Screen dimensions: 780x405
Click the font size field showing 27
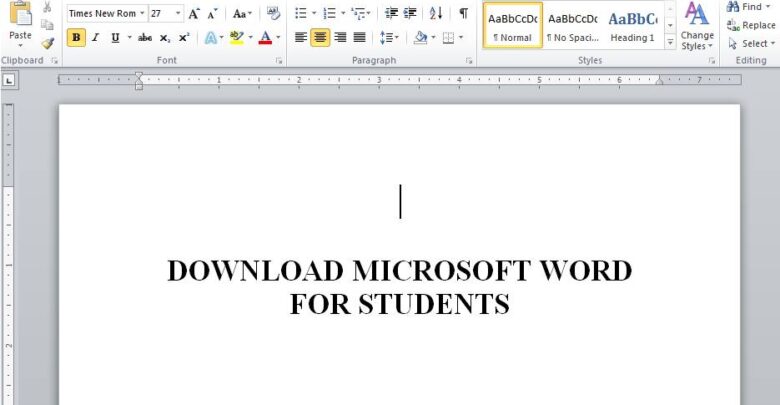161,13
